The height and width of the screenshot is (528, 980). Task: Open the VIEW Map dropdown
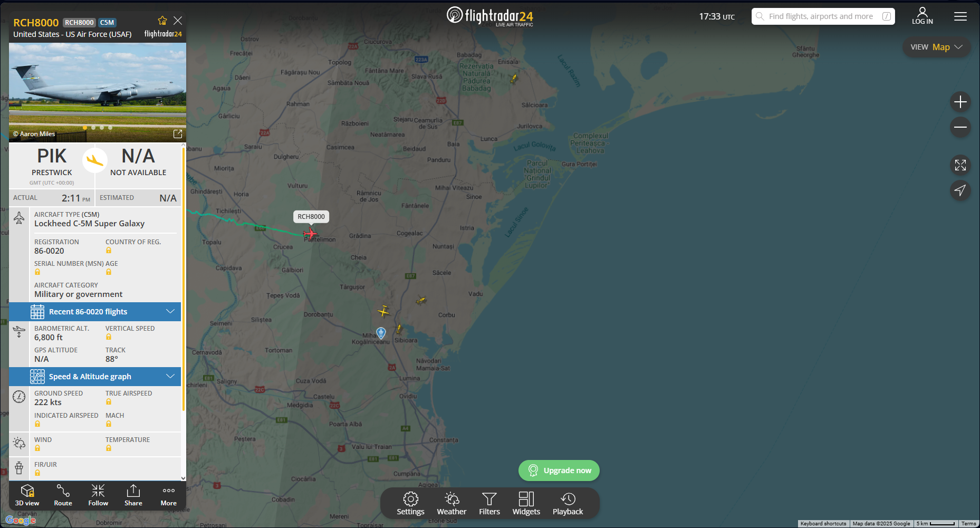click(x=936, y=47)
